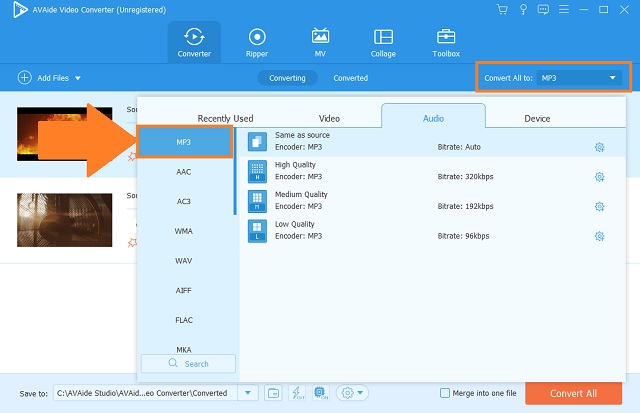640x413 pixels.
Task: Open settings gear for Same as source
Action: (x=599, y=147)
